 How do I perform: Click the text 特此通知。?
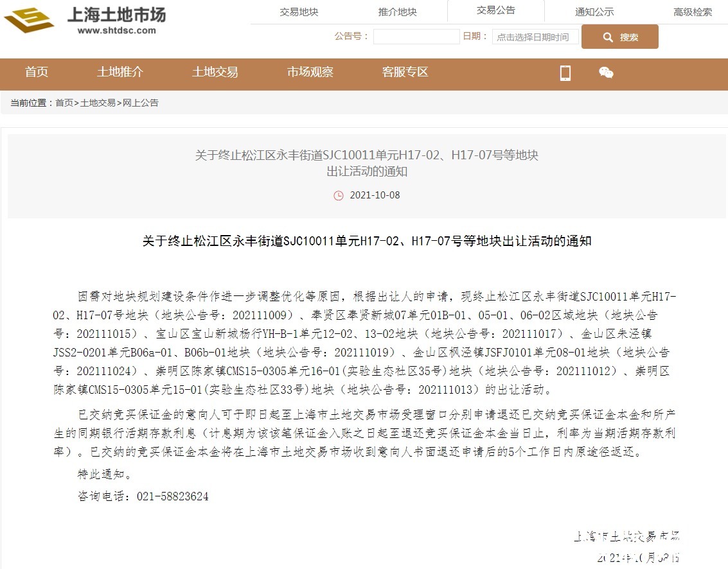coord(106,475)
